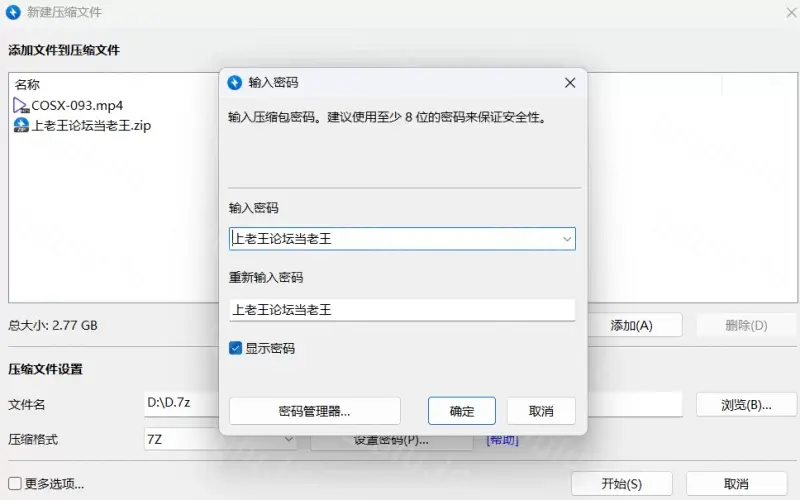Open the 压缩格式 7Z dropdown
This screenshot has width=800, height=500.
pos(220,439)
